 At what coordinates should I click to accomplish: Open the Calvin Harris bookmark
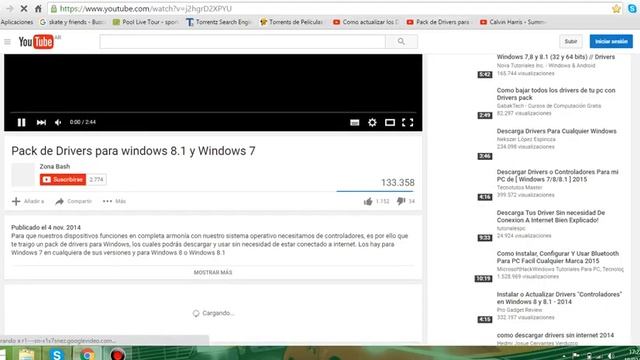(513, 22)
